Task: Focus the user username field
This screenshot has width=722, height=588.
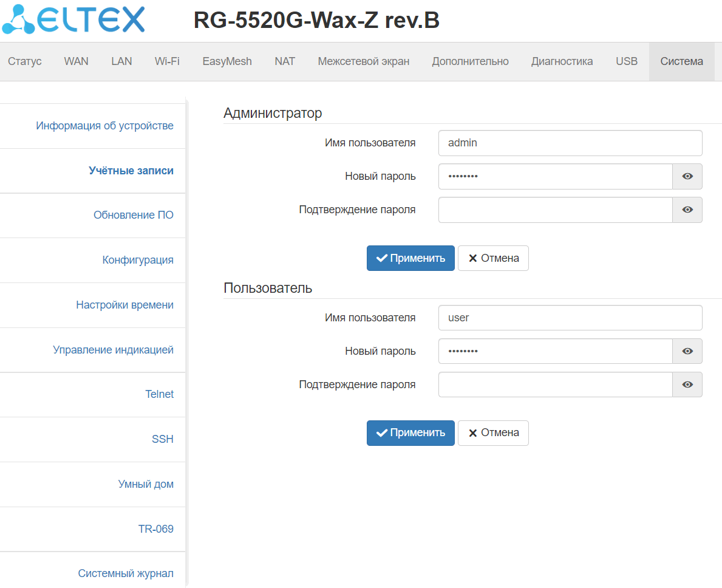Action: click(x=570, y=318)
